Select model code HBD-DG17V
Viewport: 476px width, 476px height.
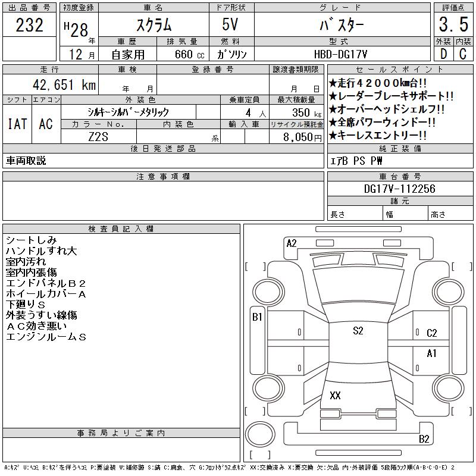point(340,54)
